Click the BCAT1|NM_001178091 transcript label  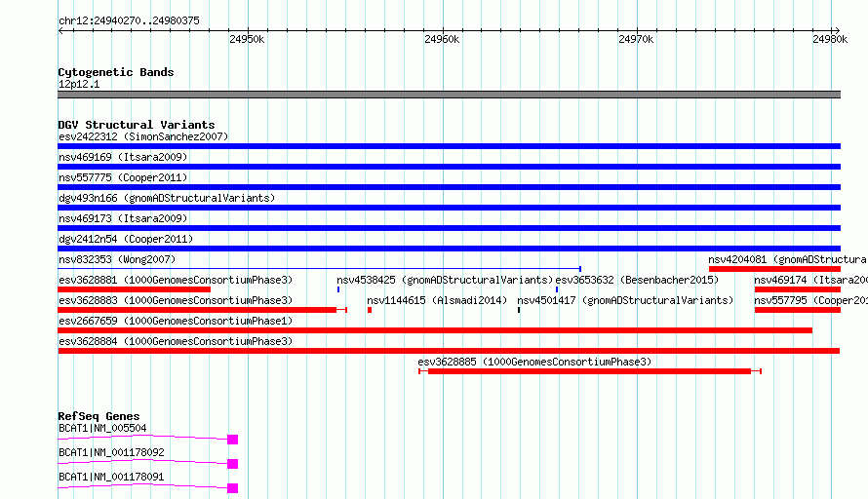(x=111, y=477)
